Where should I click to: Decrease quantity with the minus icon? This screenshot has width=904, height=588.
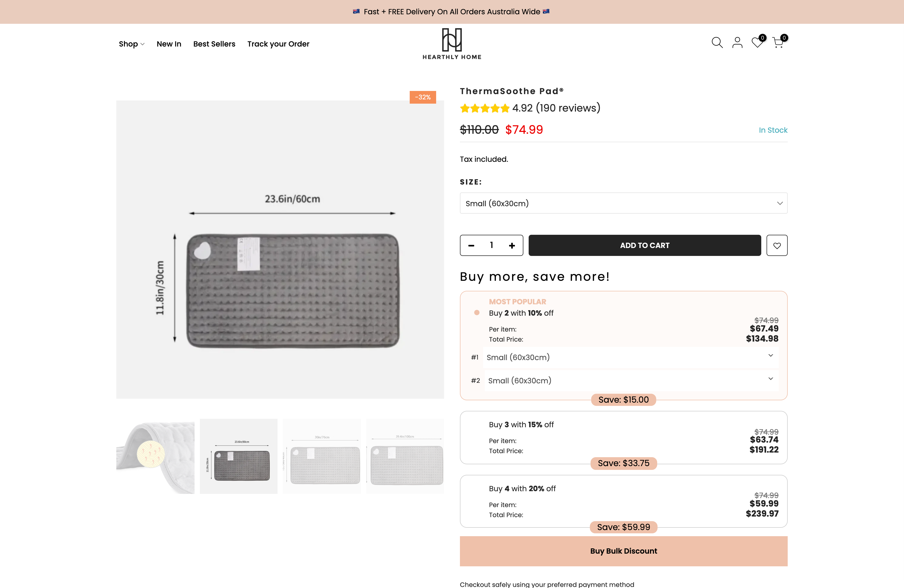pyautogui.click(x=471, y=245)
